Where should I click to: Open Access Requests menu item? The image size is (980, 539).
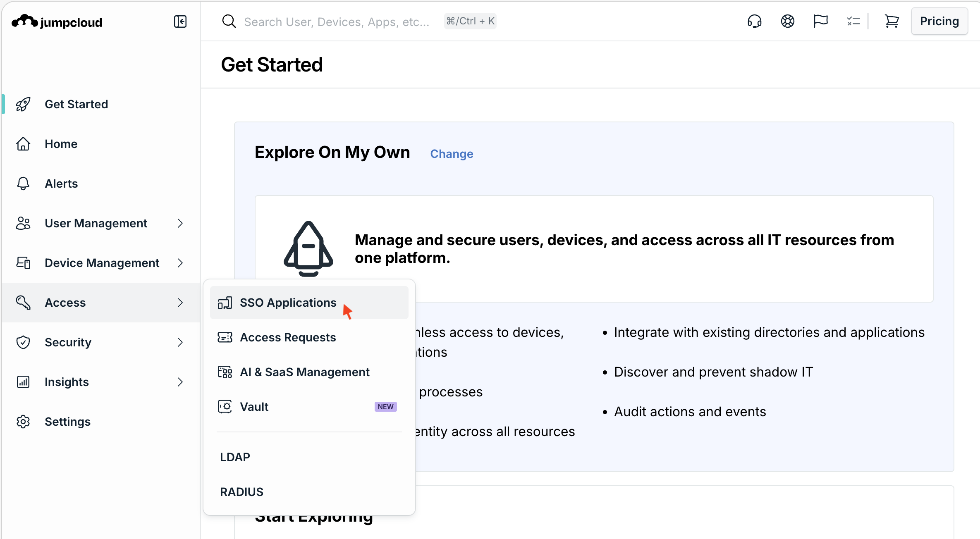click(288, 337)
